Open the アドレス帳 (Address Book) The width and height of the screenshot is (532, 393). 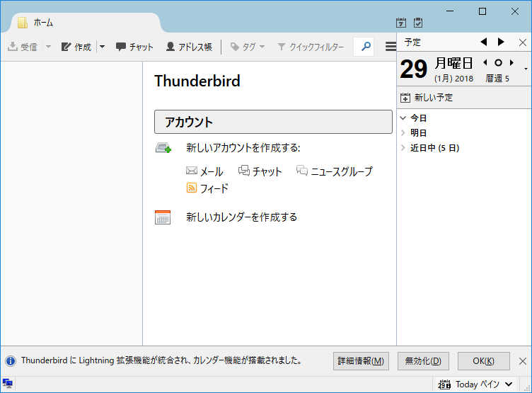[x=189, y=47]
